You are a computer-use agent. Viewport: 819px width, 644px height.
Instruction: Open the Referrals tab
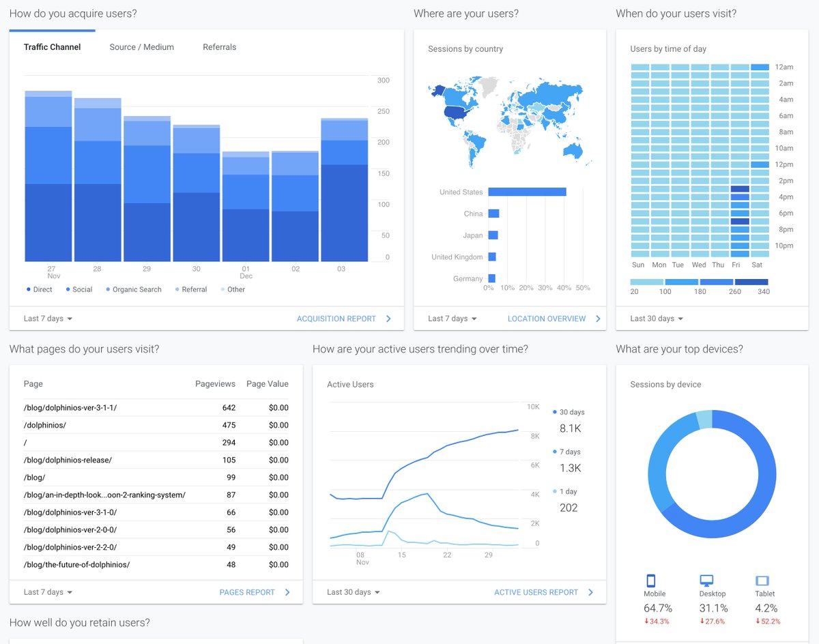[x=219, y=47]
